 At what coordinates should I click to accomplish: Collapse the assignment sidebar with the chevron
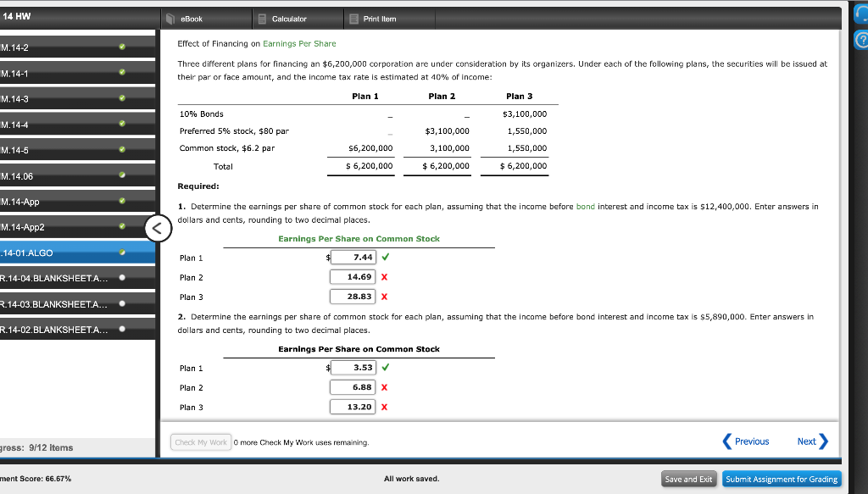tap(158, 228)
